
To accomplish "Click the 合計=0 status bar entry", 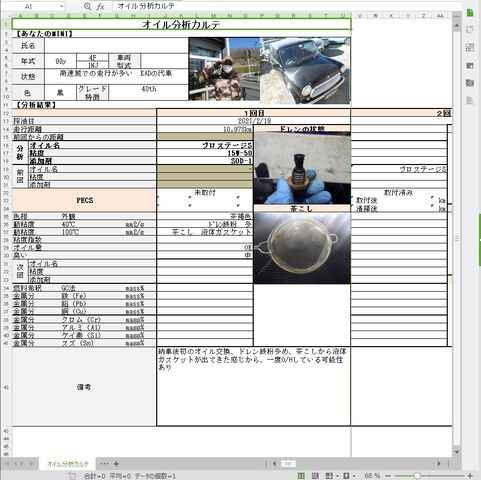I will (95, 476).
